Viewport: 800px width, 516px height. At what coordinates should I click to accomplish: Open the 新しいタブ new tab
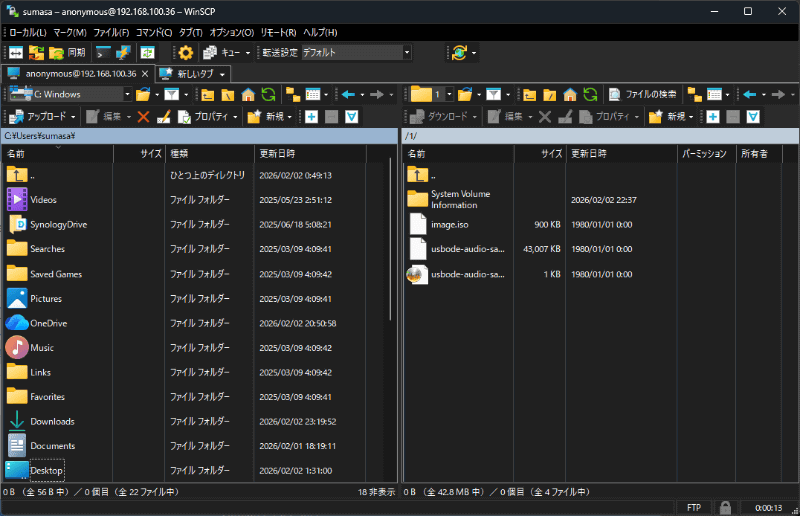(193, 74)
